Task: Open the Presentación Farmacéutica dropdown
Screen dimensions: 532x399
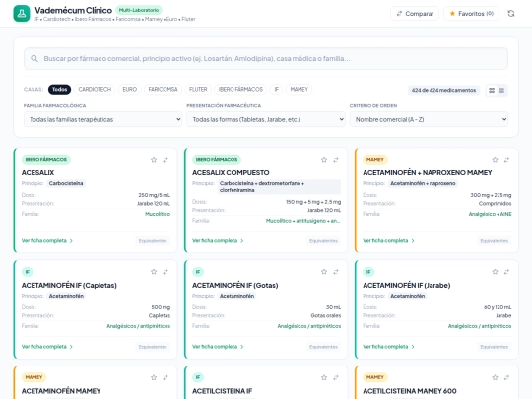Action: [x=266, y=119]
